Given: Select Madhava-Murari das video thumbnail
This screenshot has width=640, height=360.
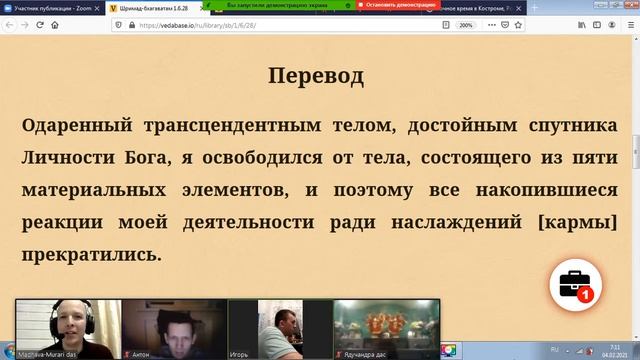Looking at the screenshot, I should pyautogui.click(x=69, y=329).
